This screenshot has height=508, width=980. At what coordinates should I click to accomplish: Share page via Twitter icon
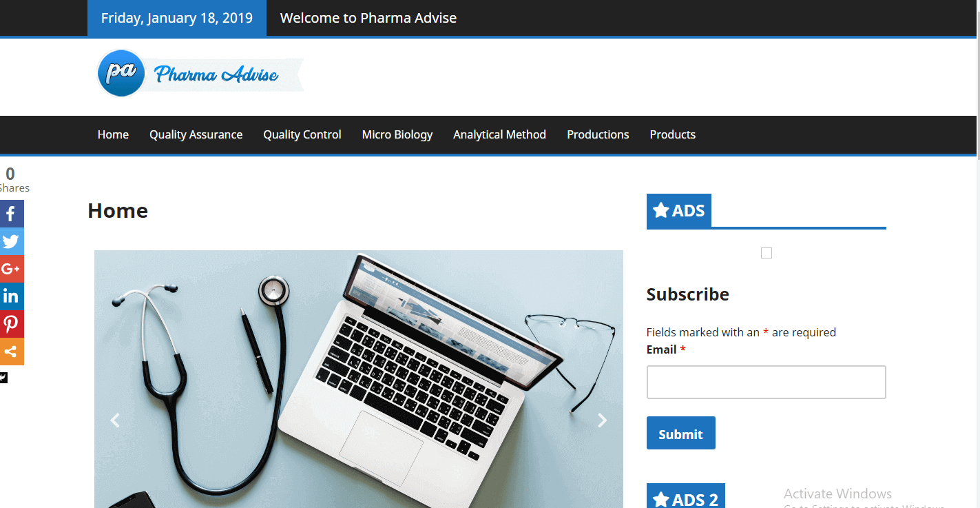tap(10, 241)
